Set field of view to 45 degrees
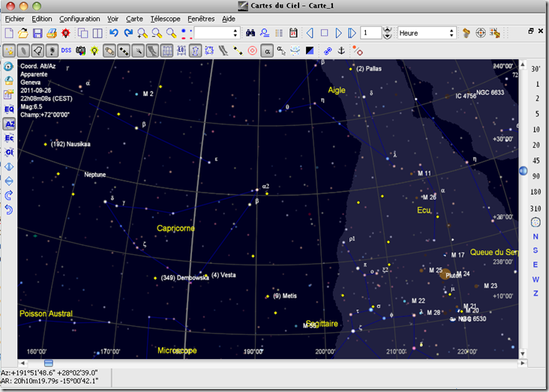The image size is (549, 392). click(535, 160)
